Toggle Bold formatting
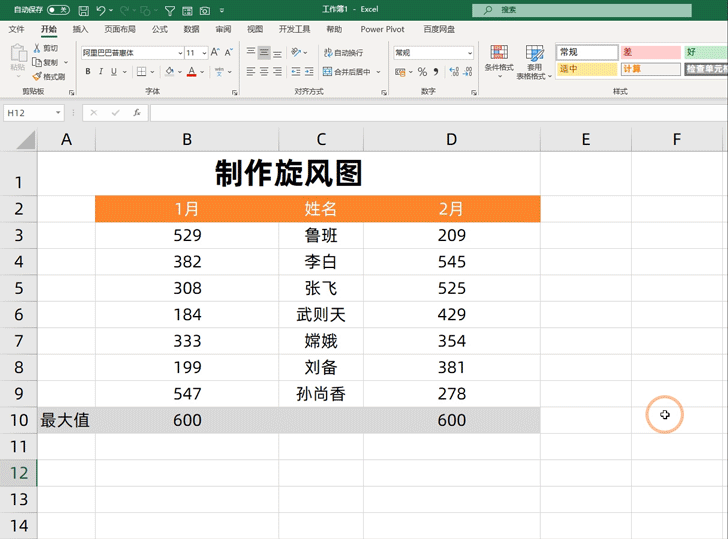Viewport: 728px width, 539px height. pyautogui.click(x=88, y=71)
